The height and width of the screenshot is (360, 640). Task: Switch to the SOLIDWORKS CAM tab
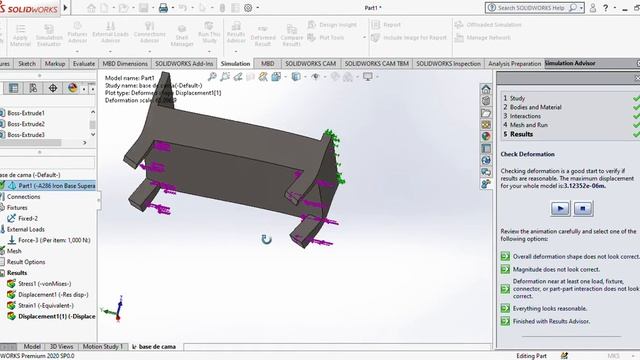(310, 64)
